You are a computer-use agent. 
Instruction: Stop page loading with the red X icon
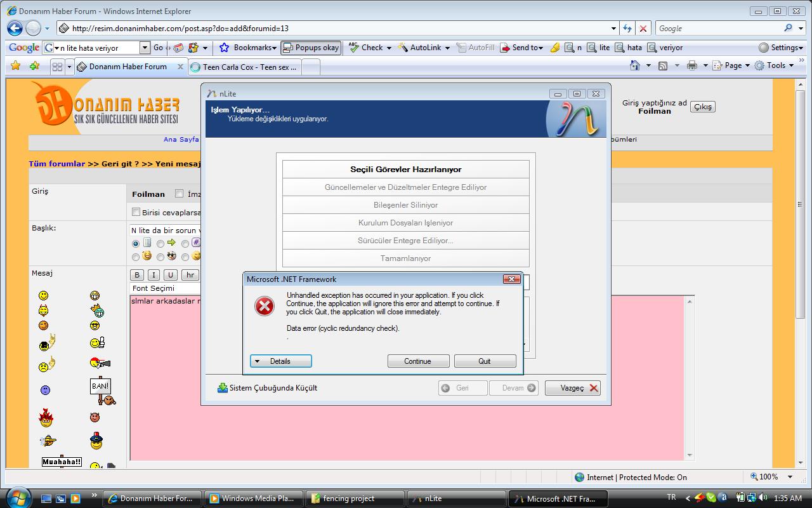coord(643,28)
